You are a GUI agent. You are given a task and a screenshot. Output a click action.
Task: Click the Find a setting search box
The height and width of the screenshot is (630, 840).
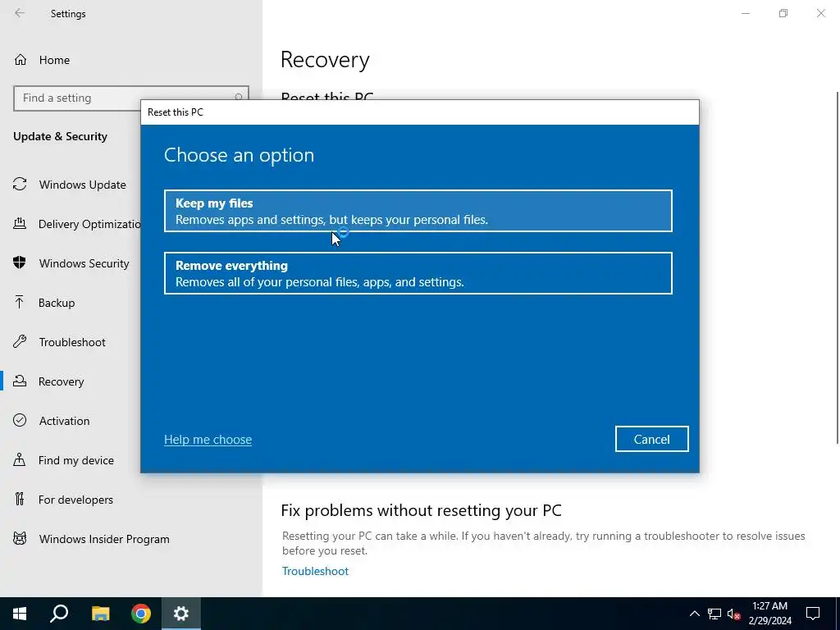click(130, 98)
